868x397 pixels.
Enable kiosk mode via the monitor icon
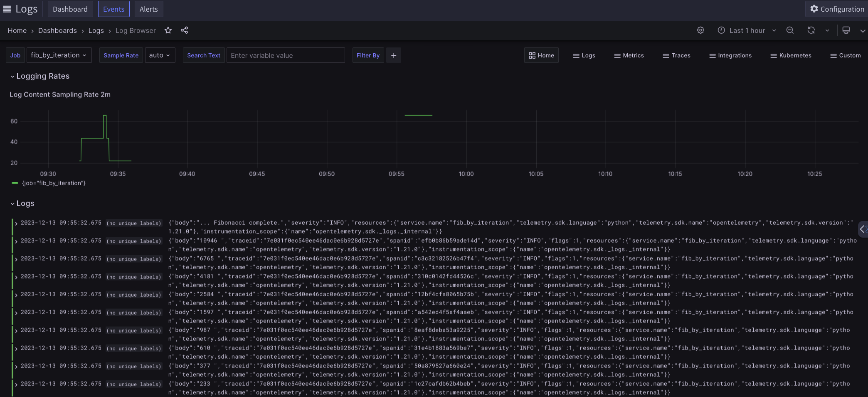point(846,30)
